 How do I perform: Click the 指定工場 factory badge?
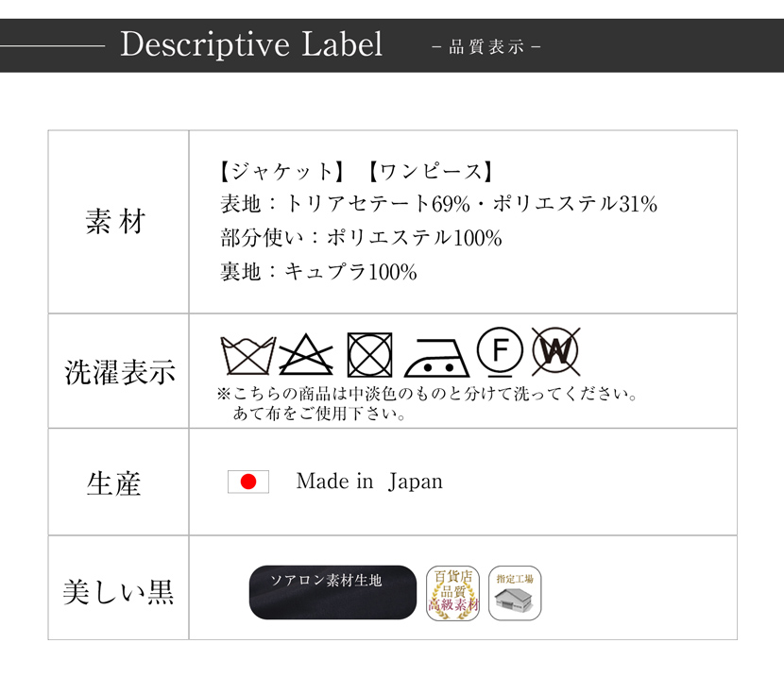pyautogui.click(x=515, y=593)
